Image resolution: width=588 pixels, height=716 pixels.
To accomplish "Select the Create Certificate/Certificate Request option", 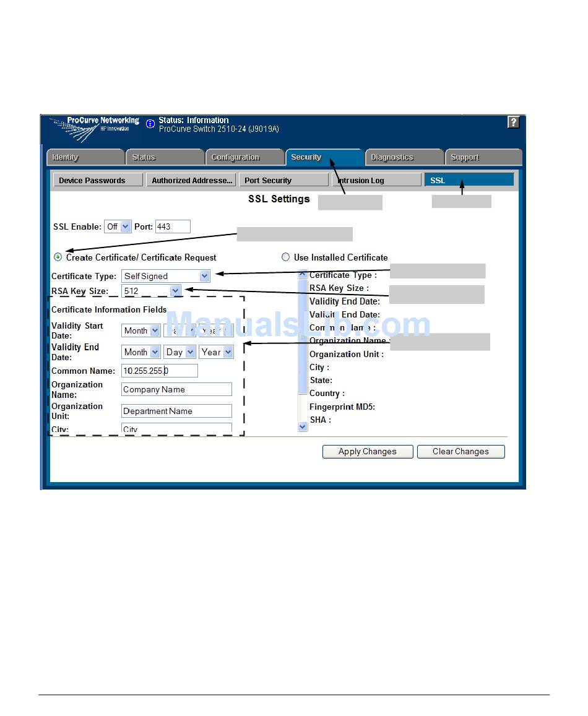I will click(x=58, y=257).
